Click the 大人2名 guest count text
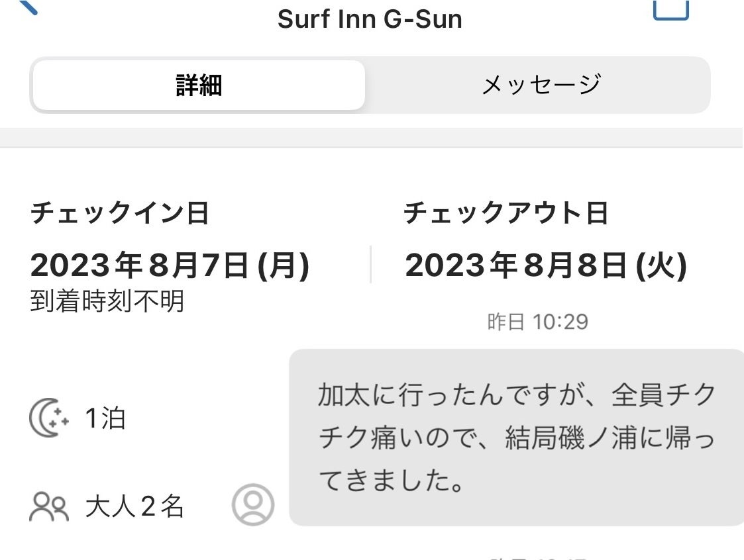Screen dimensions: 744x560 point(134,508)
